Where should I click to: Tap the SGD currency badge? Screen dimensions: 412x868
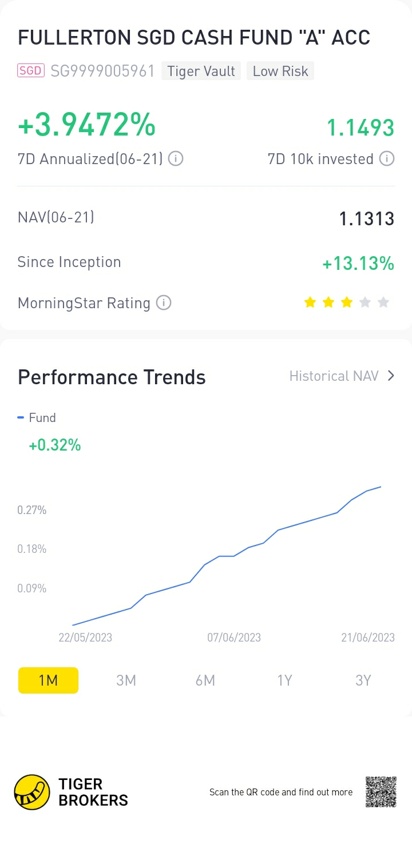[31, 71]
